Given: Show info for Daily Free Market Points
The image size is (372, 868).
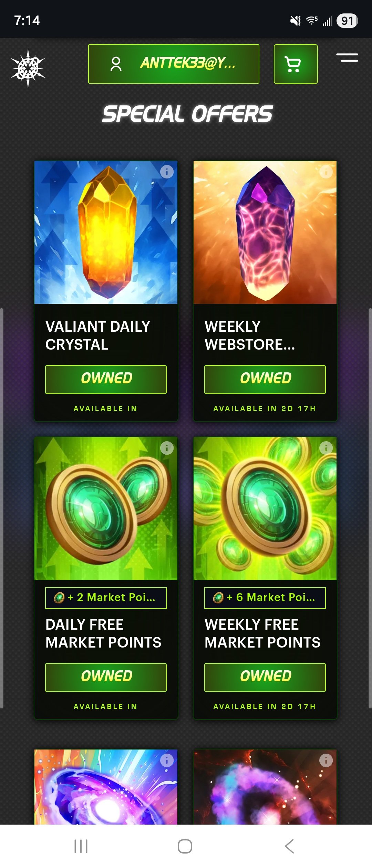Looking at the screenshot, I should [167, 448].
